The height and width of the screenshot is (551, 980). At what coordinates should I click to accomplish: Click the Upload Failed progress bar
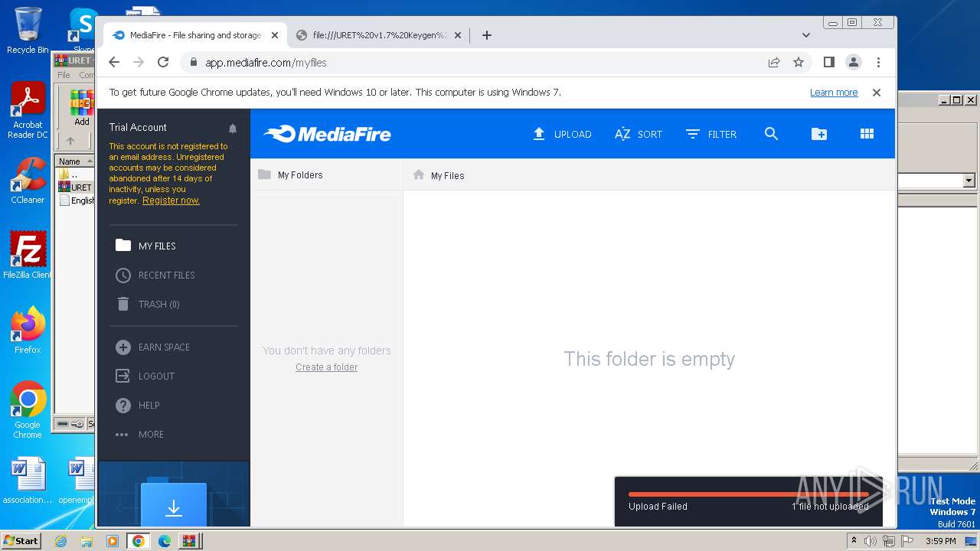(x=749, y=494)
